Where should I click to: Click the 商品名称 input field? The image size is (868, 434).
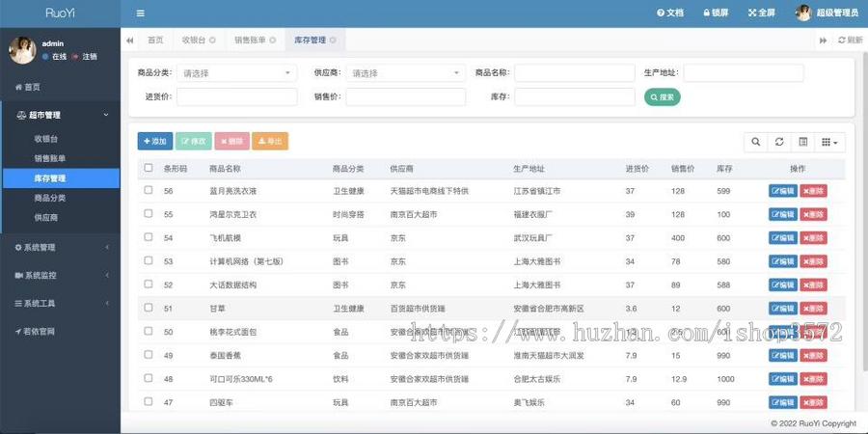tap(575, 73)
